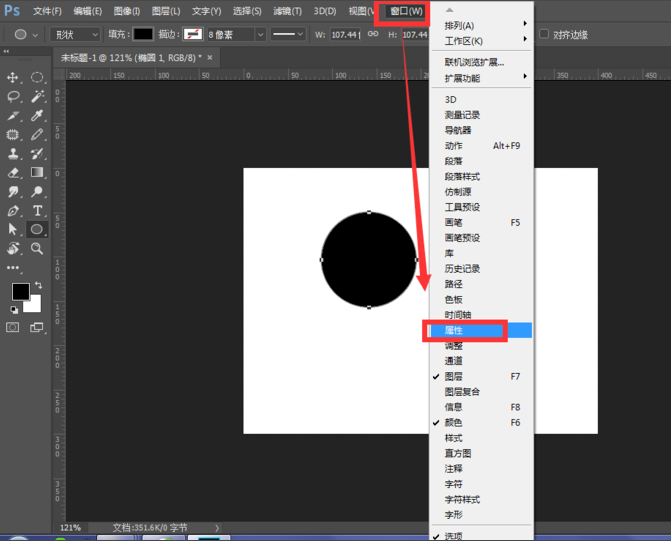Click the height value field
The image size is (671, 541).
click(414, 34)
